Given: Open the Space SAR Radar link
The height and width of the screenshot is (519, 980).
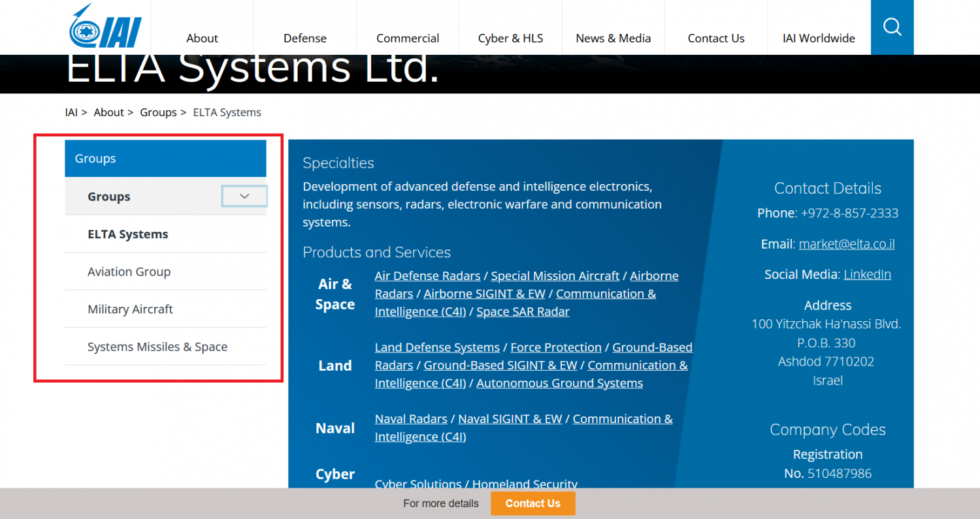Looking at the screenshot, I should click(523, 311).
